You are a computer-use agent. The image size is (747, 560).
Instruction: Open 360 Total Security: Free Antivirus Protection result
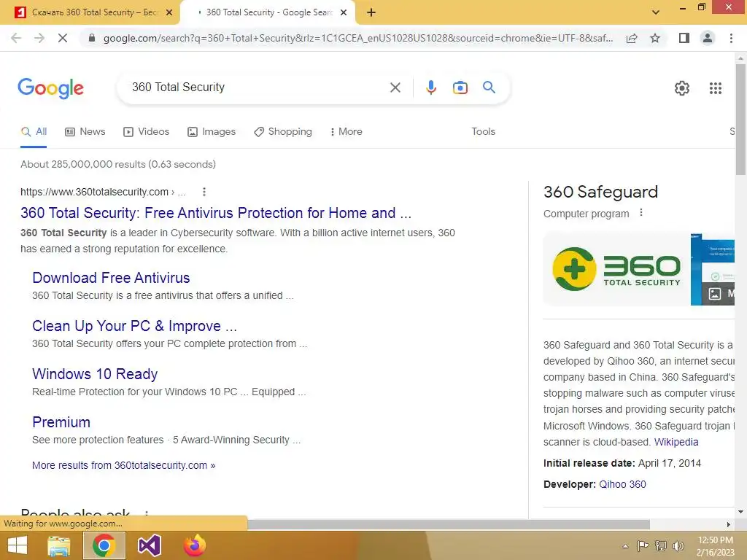pos(216,213)
